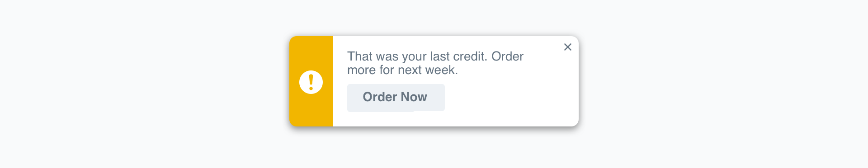
Task: Click the gray button labeled Order Now
Action: point(396,98)
